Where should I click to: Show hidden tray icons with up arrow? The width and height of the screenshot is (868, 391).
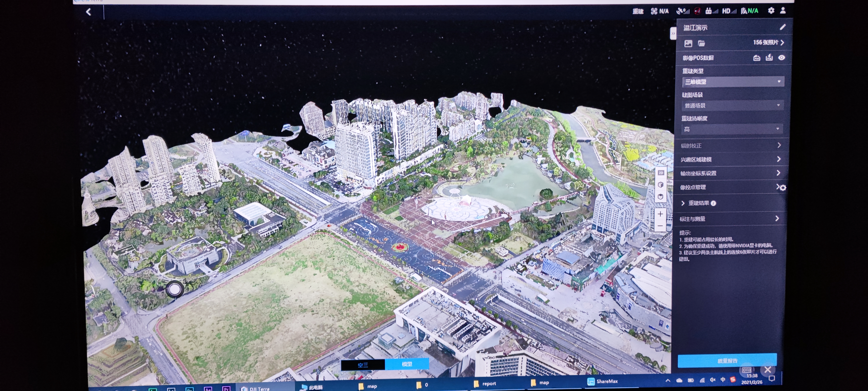coord(668,381)
